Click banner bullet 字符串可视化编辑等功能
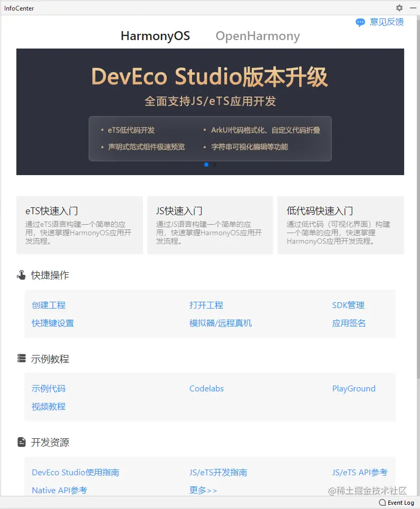 click(250, 147)
